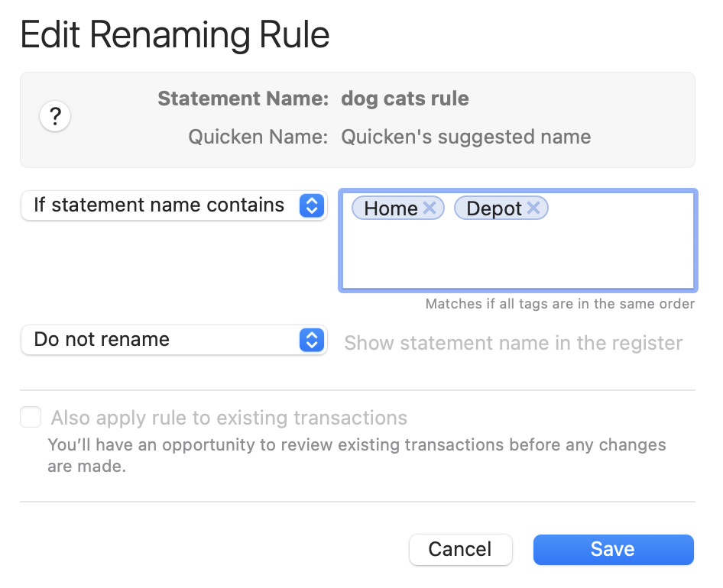Remove the Depot tag with its x

(533, 208)
